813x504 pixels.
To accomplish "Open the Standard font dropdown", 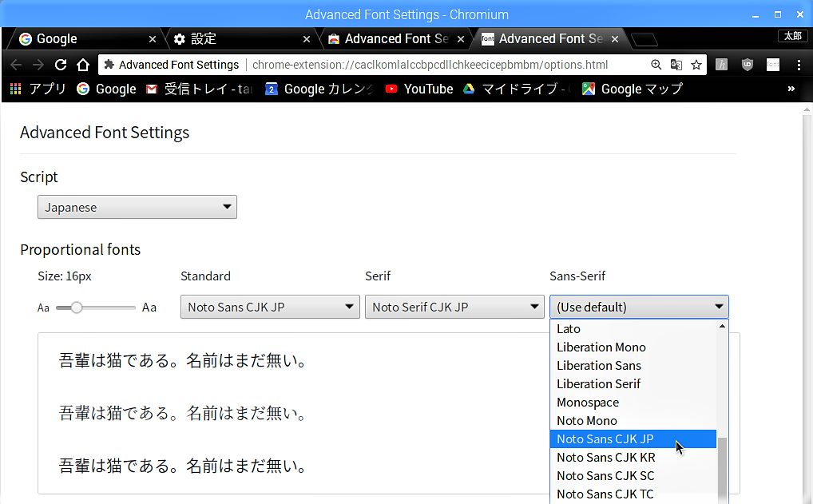I will pyautogui.click(x=270, y=307).
